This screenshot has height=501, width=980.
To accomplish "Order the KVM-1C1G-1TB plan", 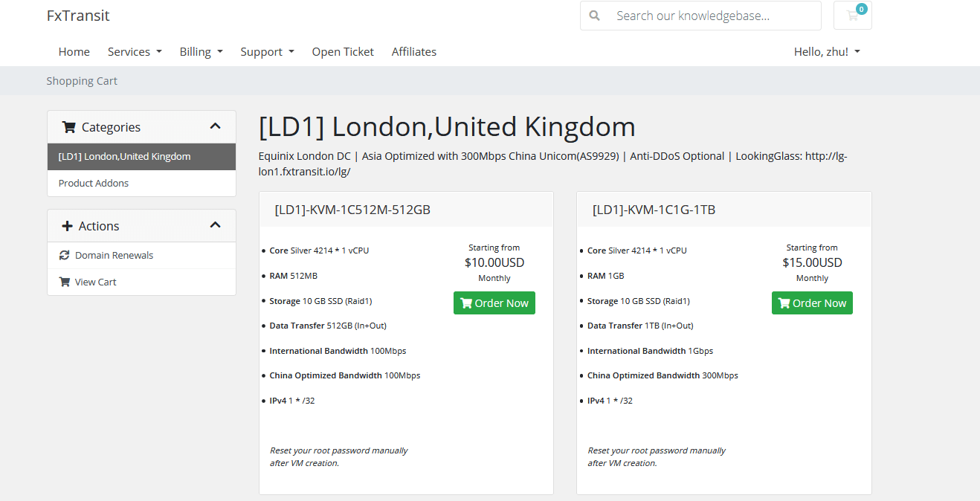I will [812, 303].
